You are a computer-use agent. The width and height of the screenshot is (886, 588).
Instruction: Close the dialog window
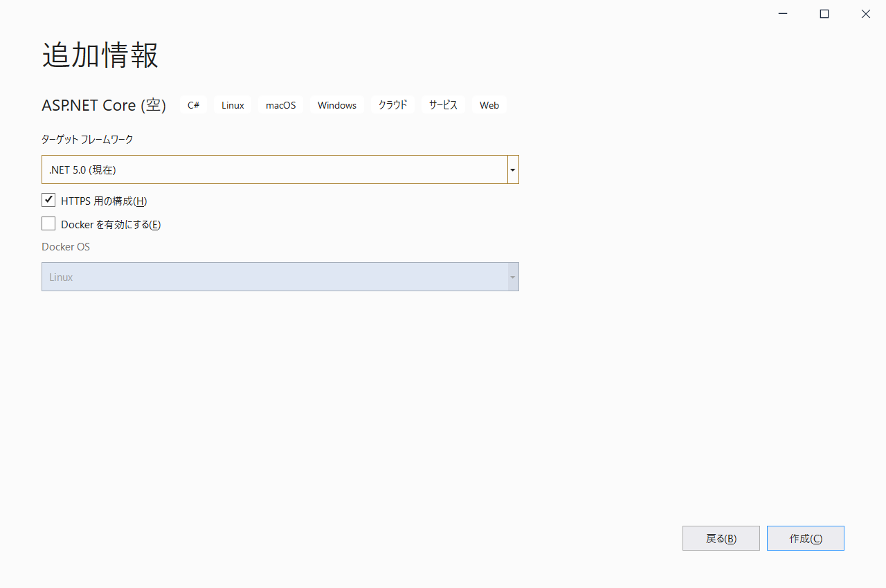click(866, 14)
